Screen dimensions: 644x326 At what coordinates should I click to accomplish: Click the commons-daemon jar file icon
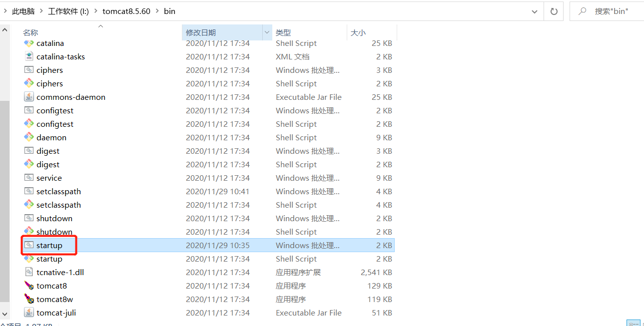pyautogui.click(x=29, y=97)
